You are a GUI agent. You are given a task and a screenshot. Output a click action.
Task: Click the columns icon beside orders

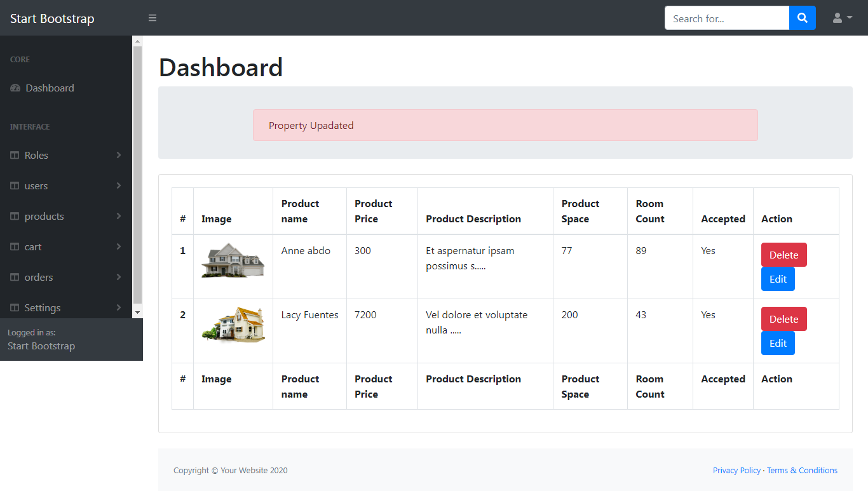pos(15,278)
